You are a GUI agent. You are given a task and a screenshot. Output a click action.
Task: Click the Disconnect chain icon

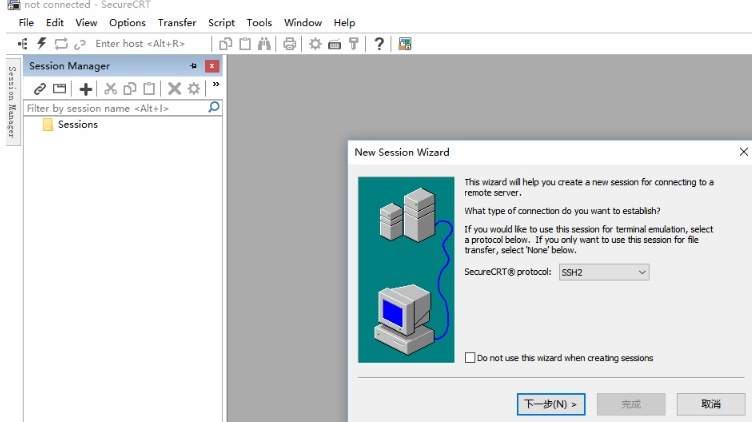point(80,44)
